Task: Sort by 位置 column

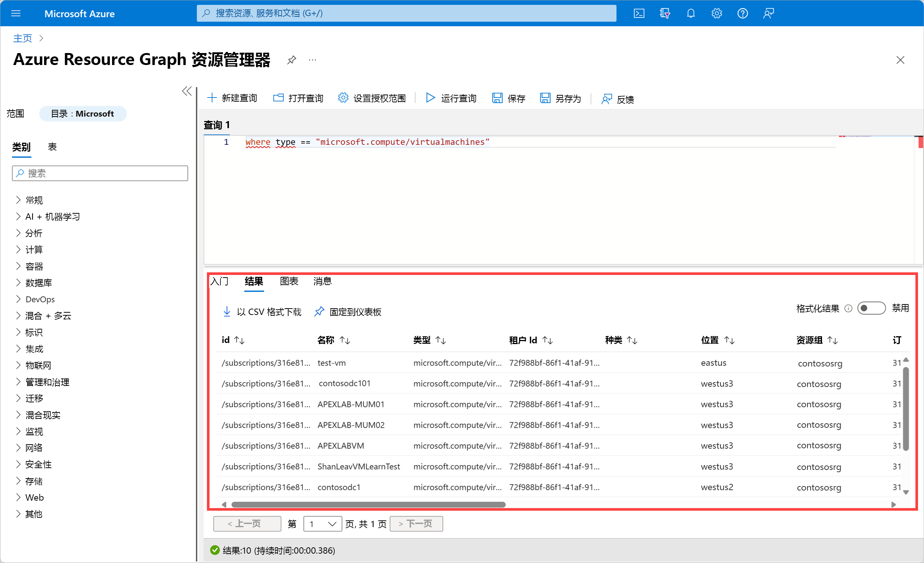Action: [729, 340]
